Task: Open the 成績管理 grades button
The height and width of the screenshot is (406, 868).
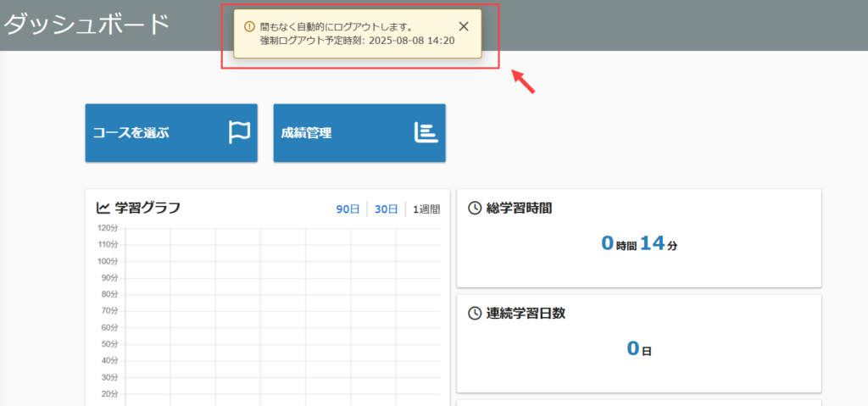Action: [359, 133]
